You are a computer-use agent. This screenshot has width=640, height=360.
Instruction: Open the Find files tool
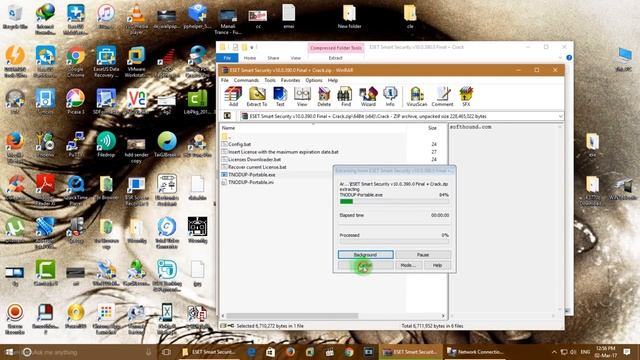(346, 97)
